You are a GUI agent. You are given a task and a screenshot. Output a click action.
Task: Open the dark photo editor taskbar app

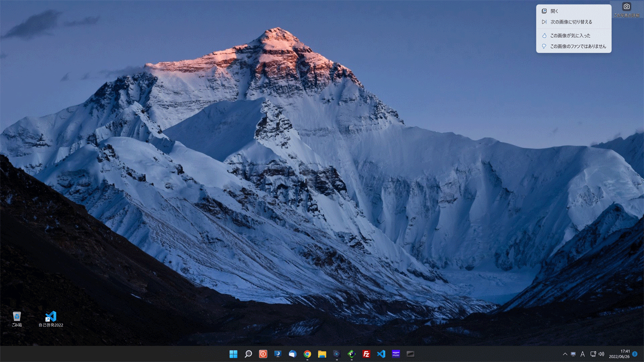click(x=337, y=354)
